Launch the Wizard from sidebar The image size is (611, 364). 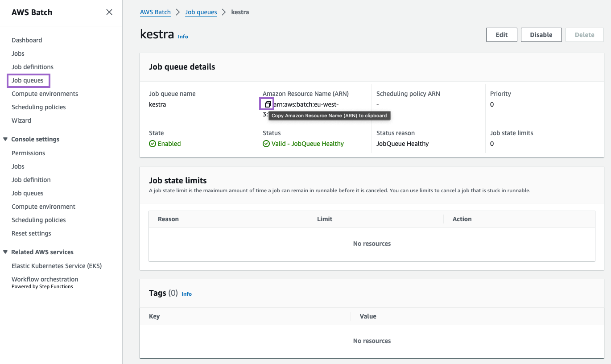click(x=21, y=120)
